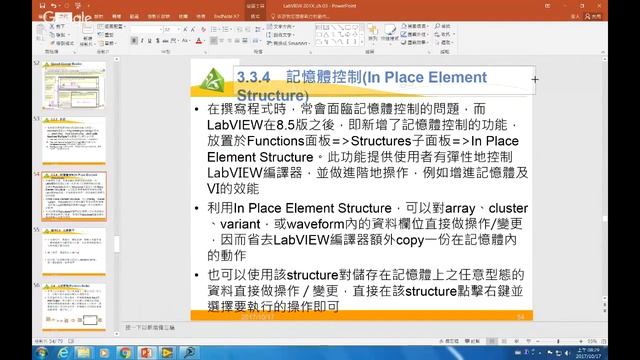Open the font size combo box
Viewport: 640px width, 360px height.
click(x=171, y=29)
